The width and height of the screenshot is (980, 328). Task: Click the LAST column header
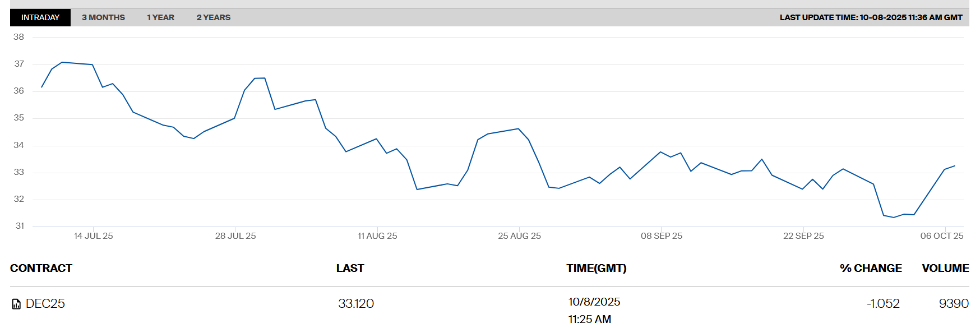[x=350, y=268]
